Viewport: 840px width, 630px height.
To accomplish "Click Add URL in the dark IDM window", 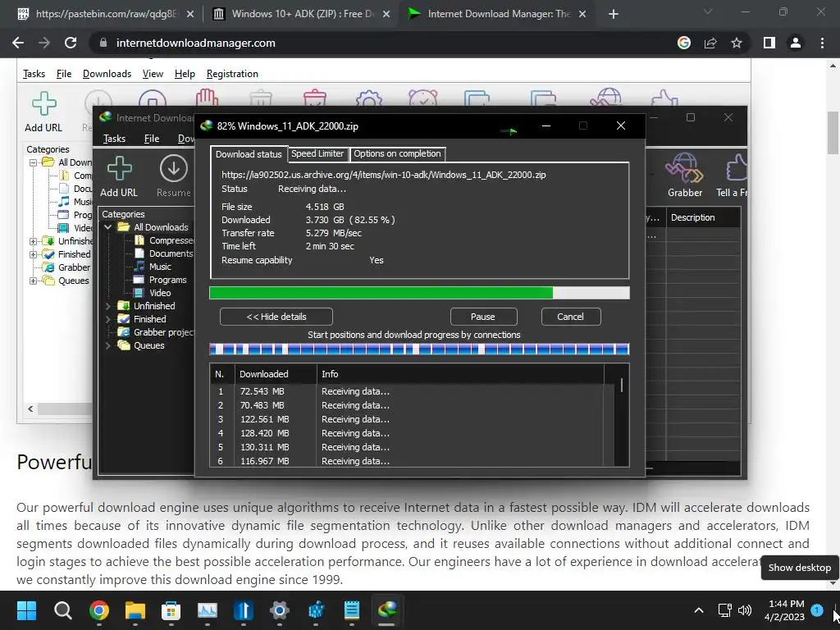I will 119,177.
